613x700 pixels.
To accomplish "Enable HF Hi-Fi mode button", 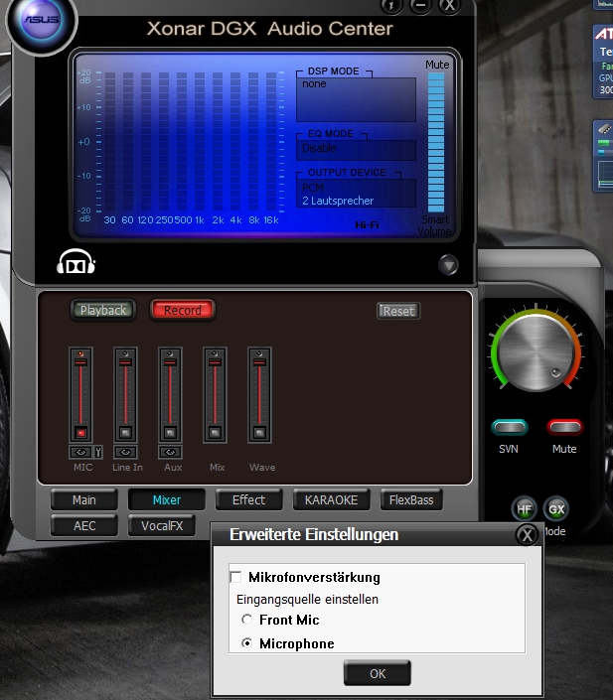I will coord(525,509).
